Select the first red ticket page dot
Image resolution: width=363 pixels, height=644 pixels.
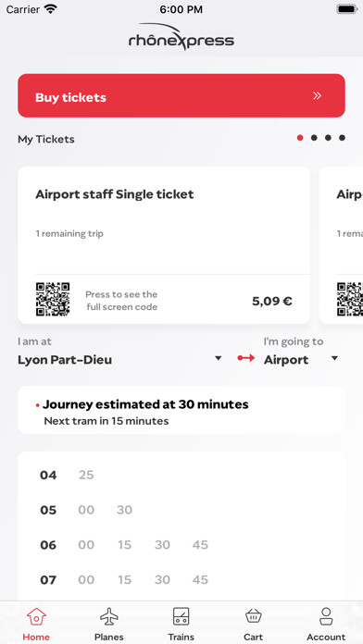coord(300,138)
